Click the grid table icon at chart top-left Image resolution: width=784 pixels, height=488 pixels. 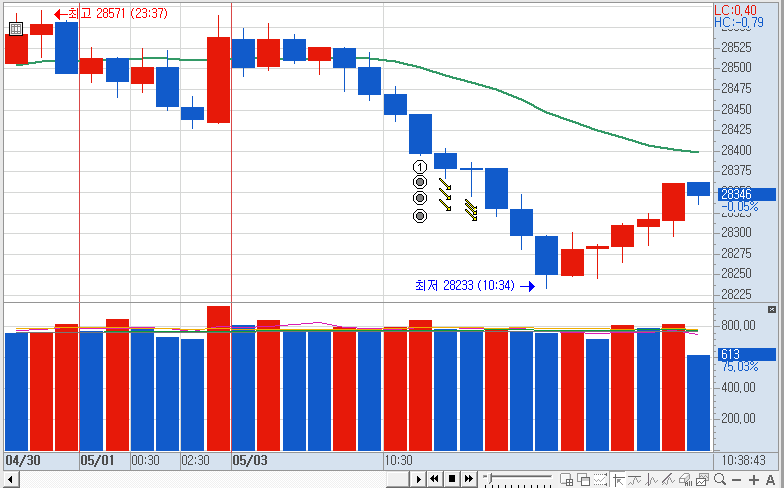[16, 28]
